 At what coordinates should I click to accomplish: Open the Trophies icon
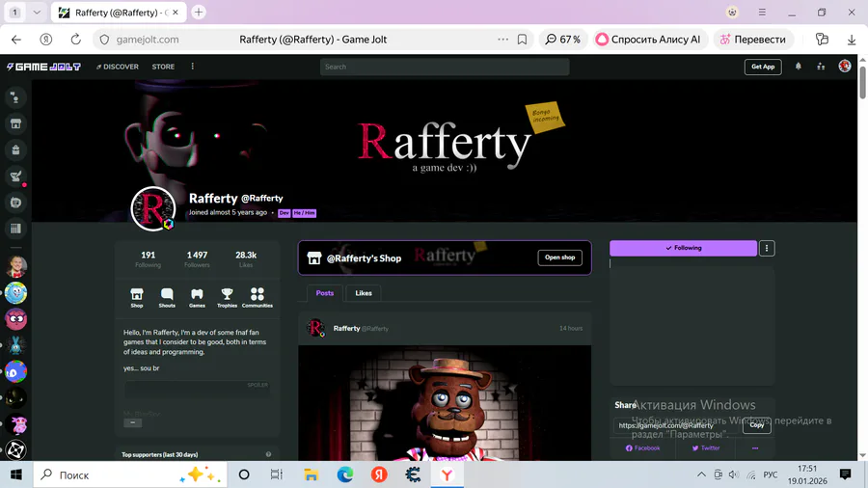tap(227, 298)
